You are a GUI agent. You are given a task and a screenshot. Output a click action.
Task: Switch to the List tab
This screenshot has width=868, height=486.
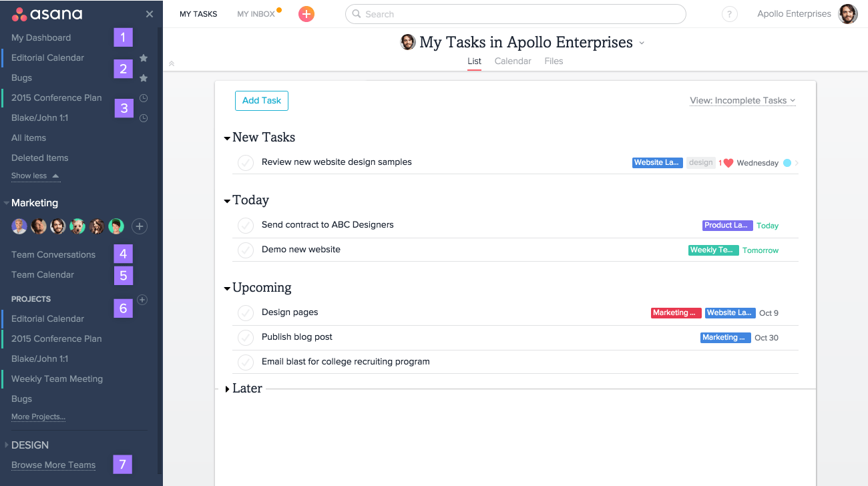pos(474,61)
